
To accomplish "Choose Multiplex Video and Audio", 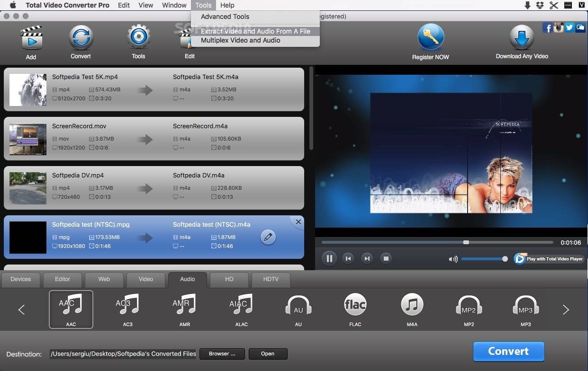I will click(x=255, y=40).
